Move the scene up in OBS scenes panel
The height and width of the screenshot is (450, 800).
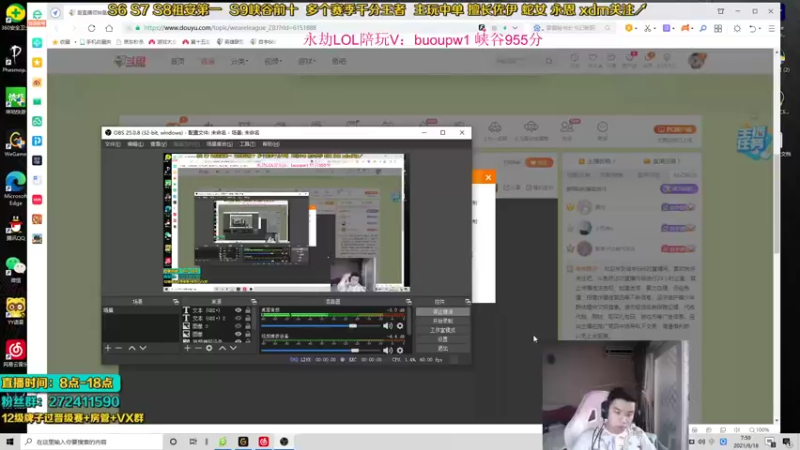click(x=132, y=348)
